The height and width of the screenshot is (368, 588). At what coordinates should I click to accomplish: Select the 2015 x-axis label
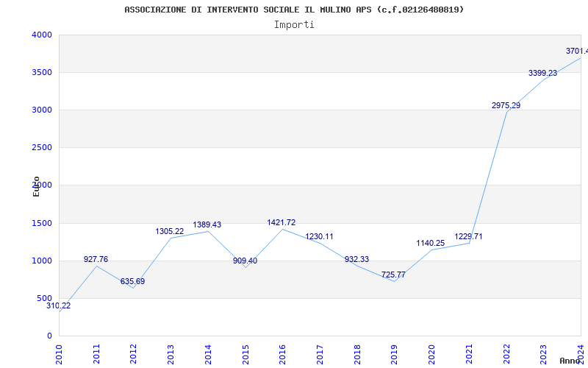click(245, 354)
